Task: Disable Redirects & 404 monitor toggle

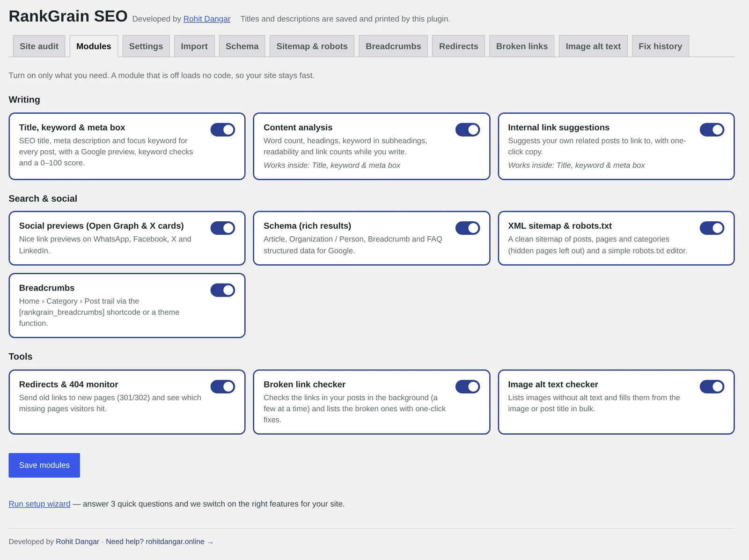Action: click(x=222, y=386)
